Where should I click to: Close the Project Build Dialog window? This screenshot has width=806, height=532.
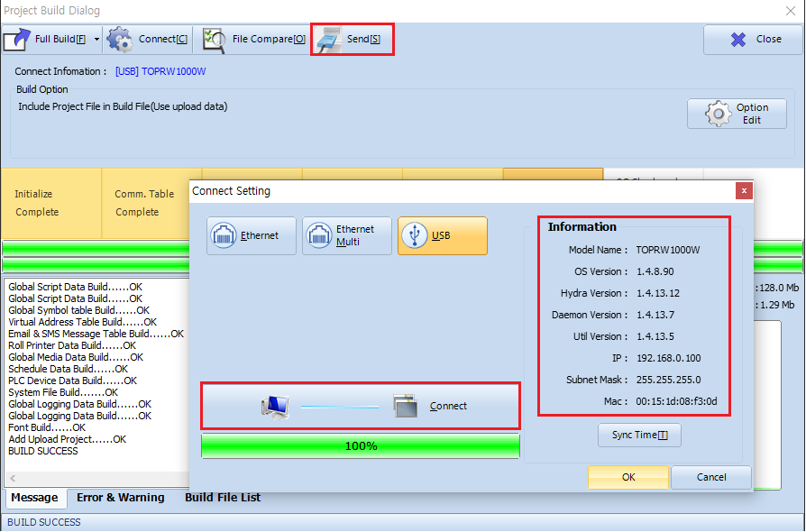click(x=791, y=11)
